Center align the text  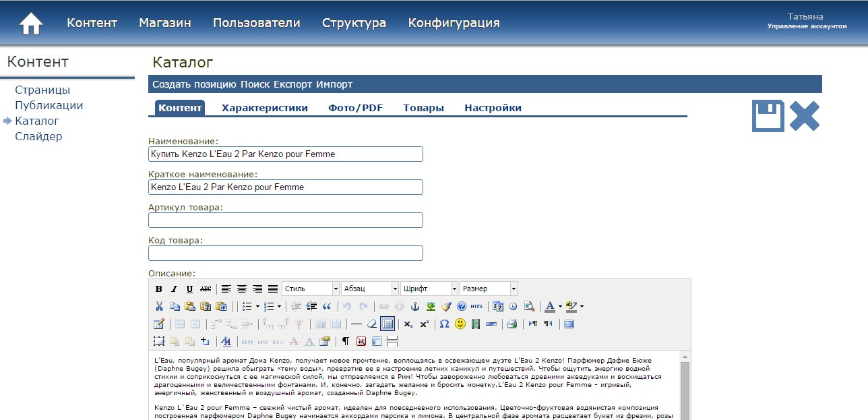point(242,289)
